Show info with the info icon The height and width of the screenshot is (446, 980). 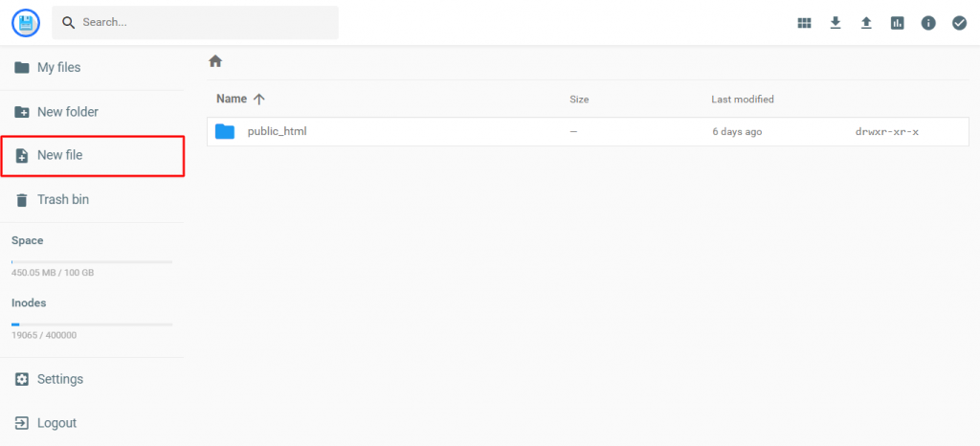[928, 23]
